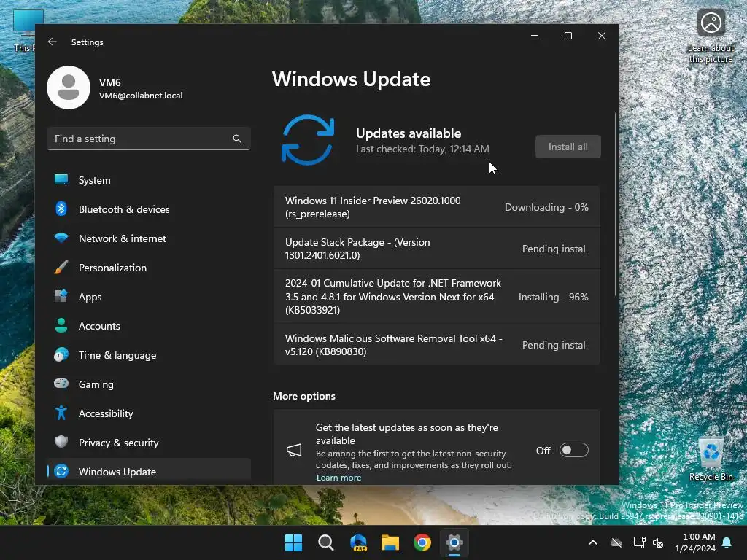Go to Network & internet settings
The image size is (747, 560).
tap(149, 238)
